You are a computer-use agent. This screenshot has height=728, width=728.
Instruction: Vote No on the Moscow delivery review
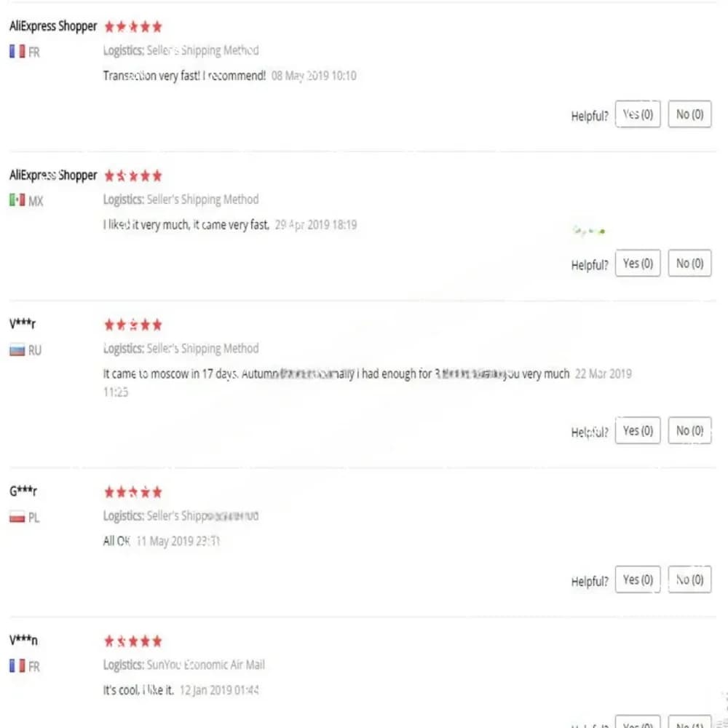[689, 430]
